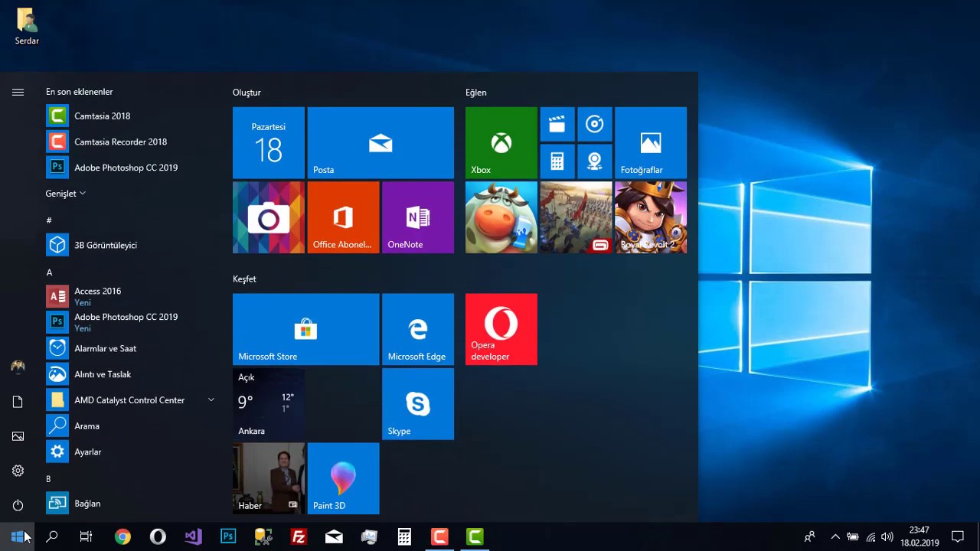The width and height of the screenshot is (980, 551).
Task: Open Alarmlar ve Saat app
Action: pos(130,348)
